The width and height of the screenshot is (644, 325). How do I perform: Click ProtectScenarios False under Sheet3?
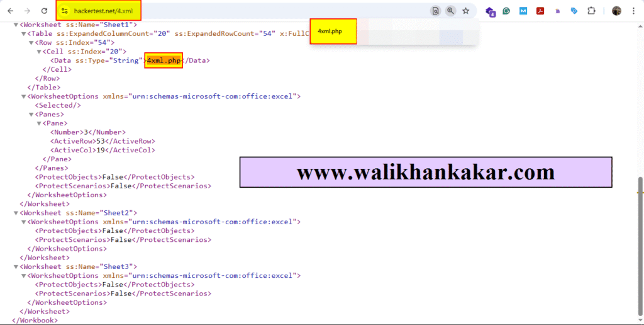tap(123, 294)
